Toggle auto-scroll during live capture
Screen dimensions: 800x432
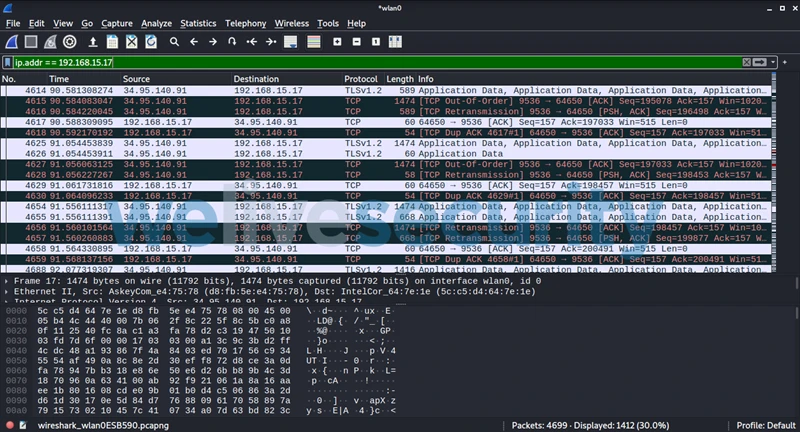tap(290, 42)
